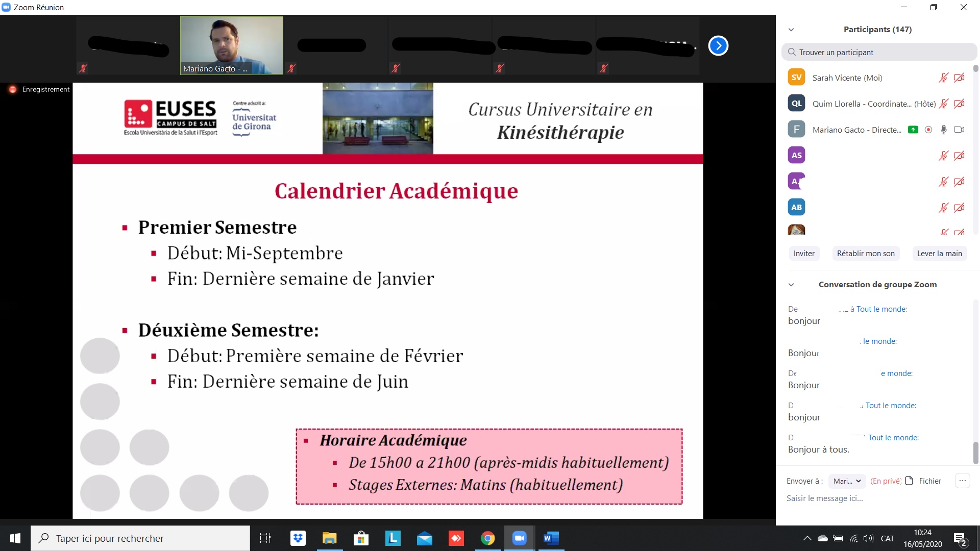Viewport: 980px width, 551px height.
Task: Click Mariano Gacto's microphone icon
Action: coord(943,130)
